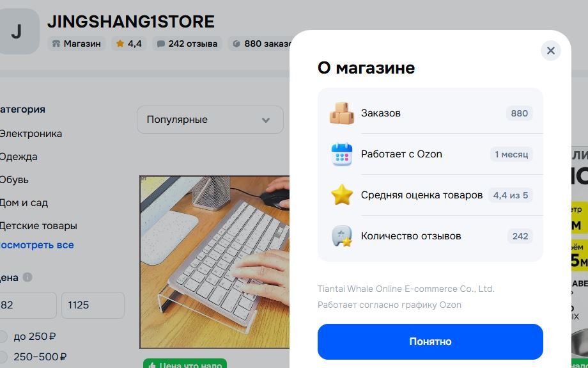Close the О магазине popup with X
Viewport: 588px width, 368px height.
pyautogui.click(x=550, y=51)
